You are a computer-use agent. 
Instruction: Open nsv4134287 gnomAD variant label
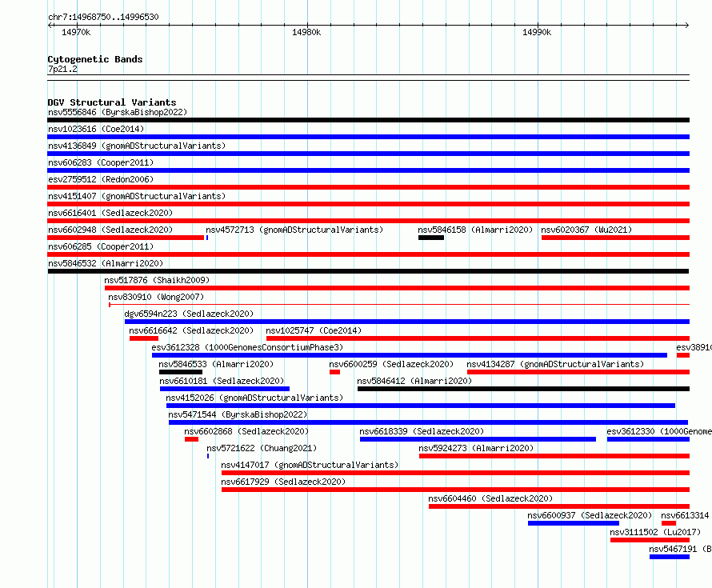pyautogui.click(x=555, y=364)
